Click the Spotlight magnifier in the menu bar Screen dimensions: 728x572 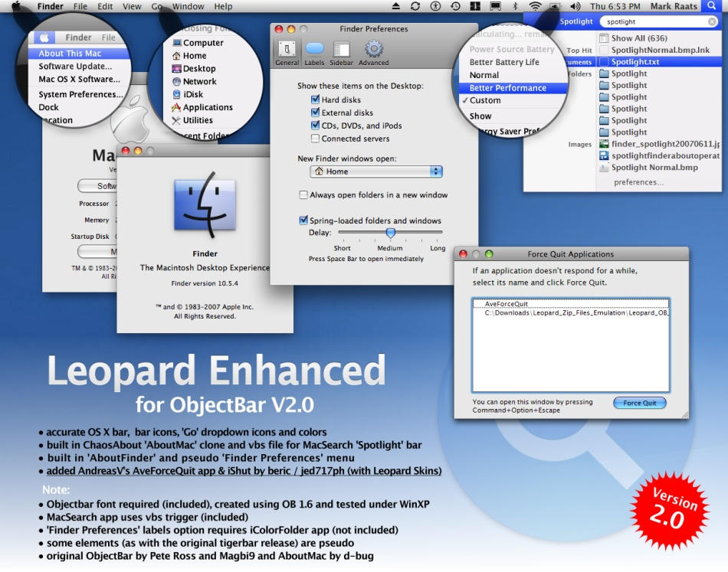pos(712,6)
